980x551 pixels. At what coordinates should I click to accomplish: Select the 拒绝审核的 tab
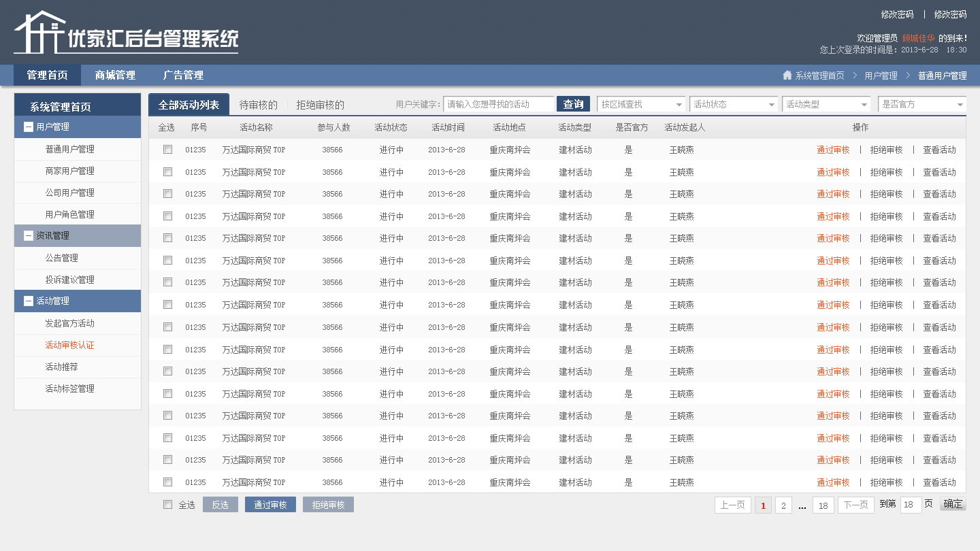pyautogui.click(x=321, y=105)
